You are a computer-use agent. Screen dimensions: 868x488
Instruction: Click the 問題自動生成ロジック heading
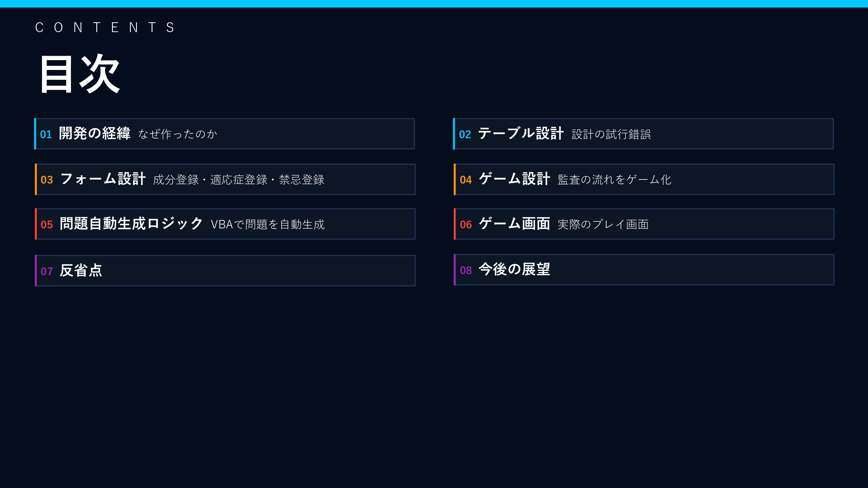tap(131, 224)
